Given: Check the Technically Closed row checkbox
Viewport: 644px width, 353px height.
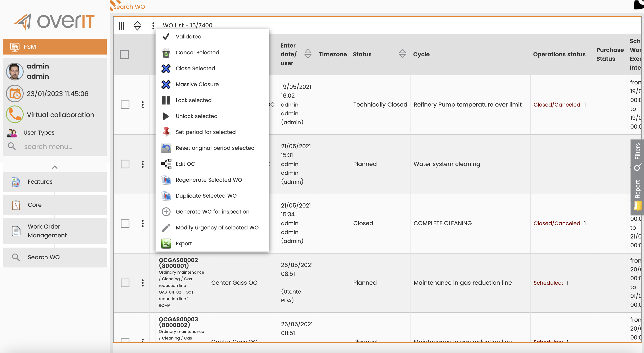Looking at the screenshot, I should point(125,105).
